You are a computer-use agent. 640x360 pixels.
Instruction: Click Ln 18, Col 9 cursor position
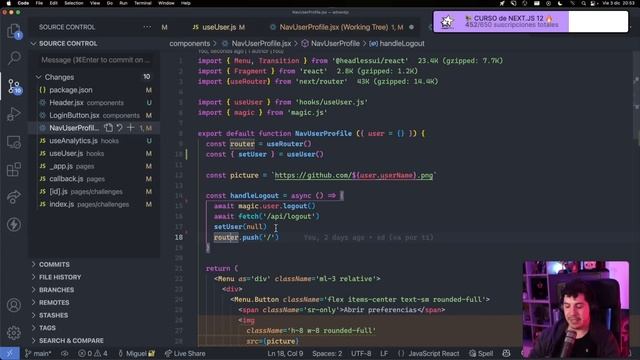[285, 353]
